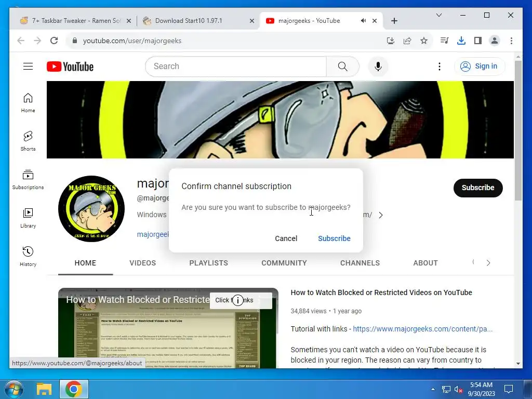Viewport: 532px width, 399px height.
Task: Click the page vertical scrollbar thumb
Action: [518, 130]
